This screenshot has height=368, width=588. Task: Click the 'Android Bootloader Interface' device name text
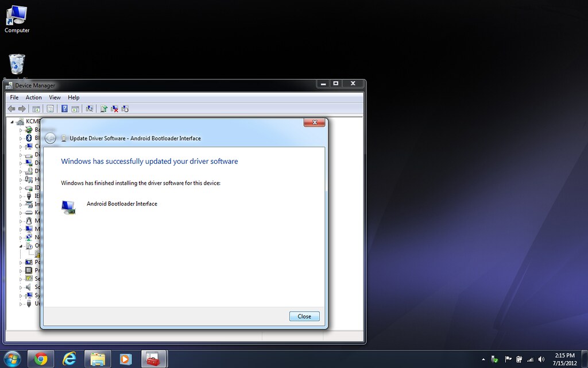(x=122, y=204)
